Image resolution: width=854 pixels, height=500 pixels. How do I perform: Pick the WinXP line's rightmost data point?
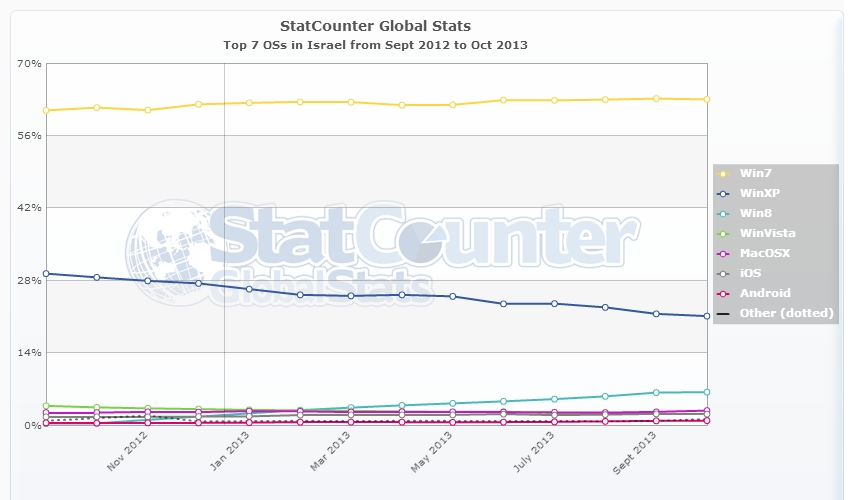click(706, 316)
